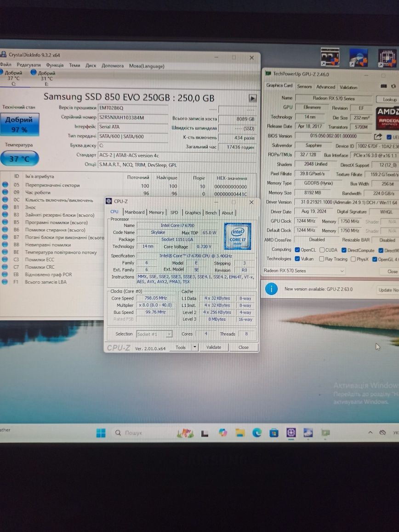Open the leftmost desktop shortcut above GPU-Z
This screenshot has height=532, width=399.
tap(330, 57)
